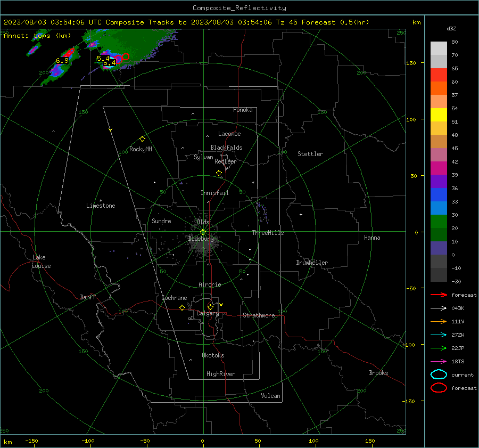The height and width of the screenshot is (448, 479).
Task: Click the HighRiver map label
Action: 221,374
